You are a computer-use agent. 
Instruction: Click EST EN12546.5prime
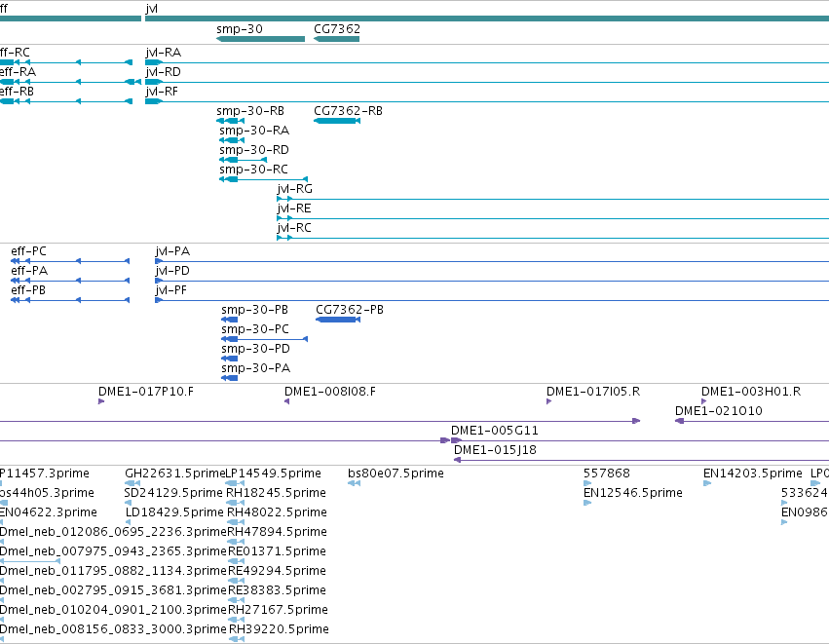pyautogui.click(x=586, y=503)
